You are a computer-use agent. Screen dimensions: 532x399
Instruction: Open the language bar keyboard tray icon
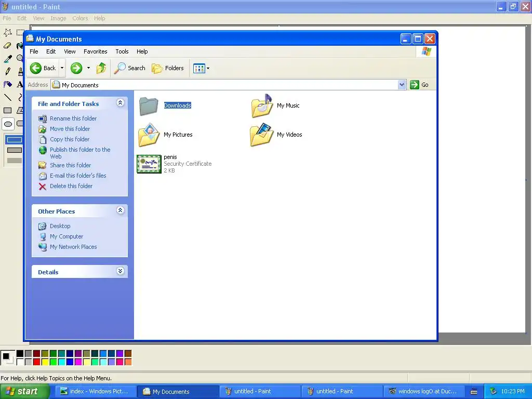click(x=474, y=392)
